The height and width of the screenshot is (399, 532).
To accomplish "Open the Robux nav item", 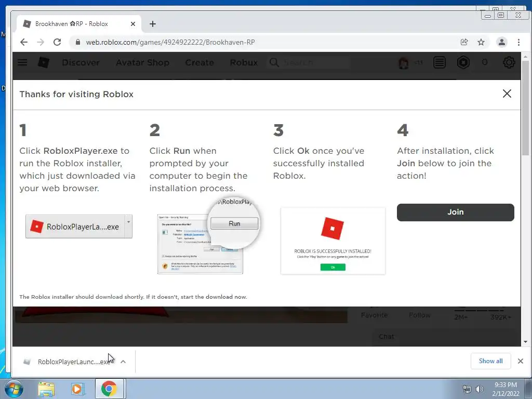I will pos(244,62).
